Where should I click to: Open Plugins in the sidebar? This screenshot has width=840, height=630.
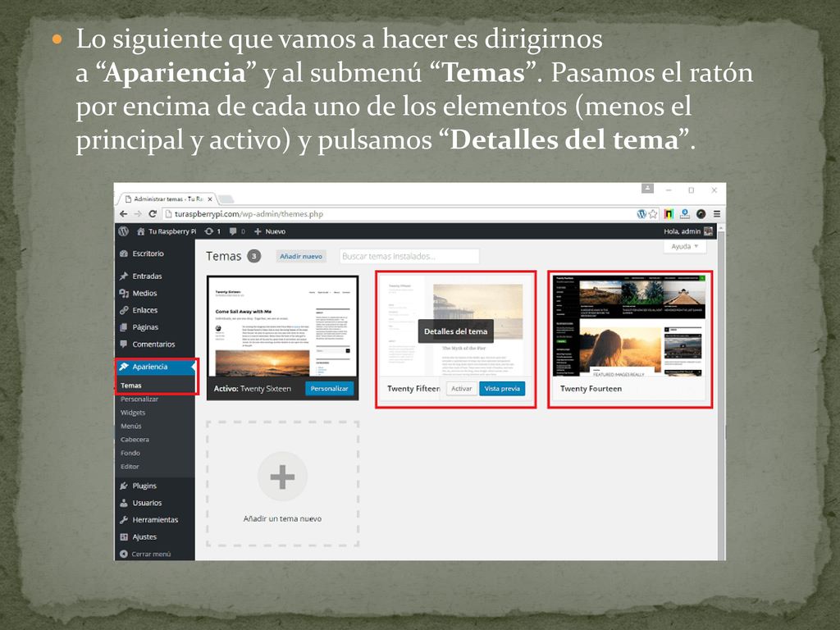pyautogui.click(x=155, y=486)
